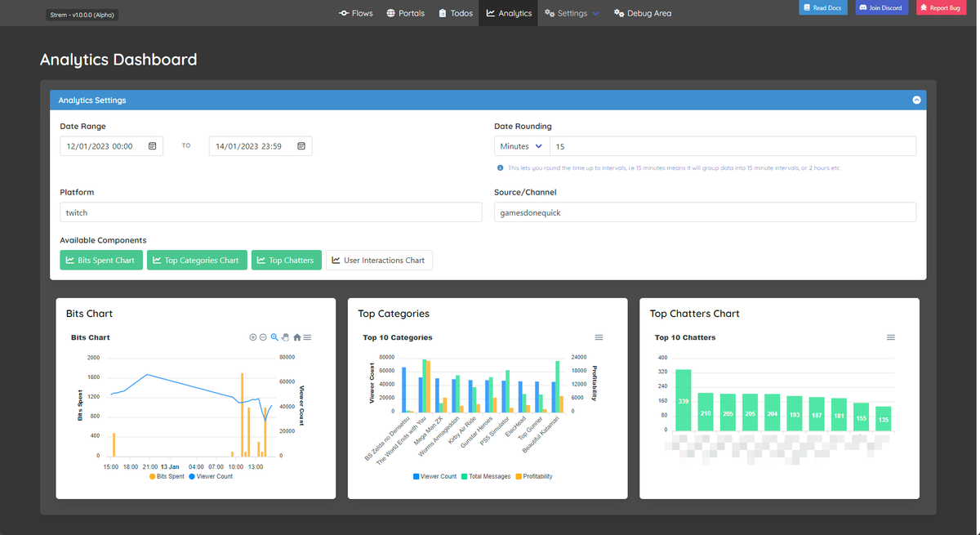Screen dimensions: 980x535
Task: Select the Analytics nav item
Action: pos(509,13)
